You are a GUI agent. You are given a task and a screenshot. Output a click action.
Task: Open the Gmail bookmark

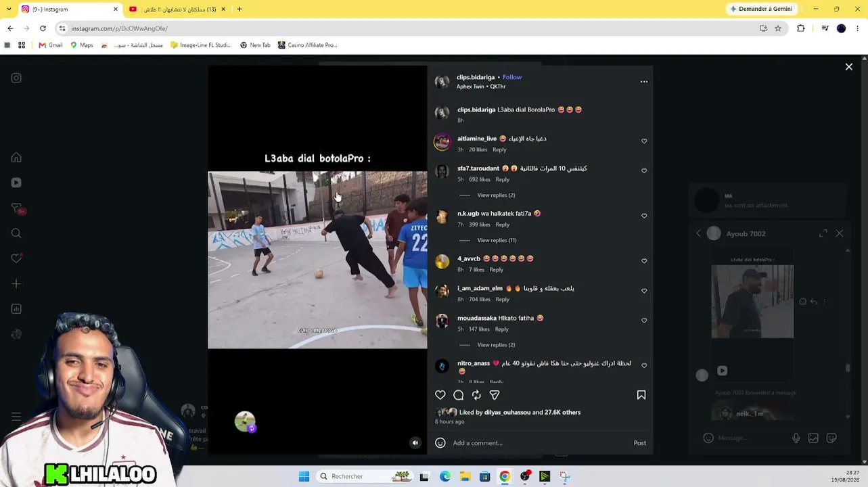pos(51,45)
